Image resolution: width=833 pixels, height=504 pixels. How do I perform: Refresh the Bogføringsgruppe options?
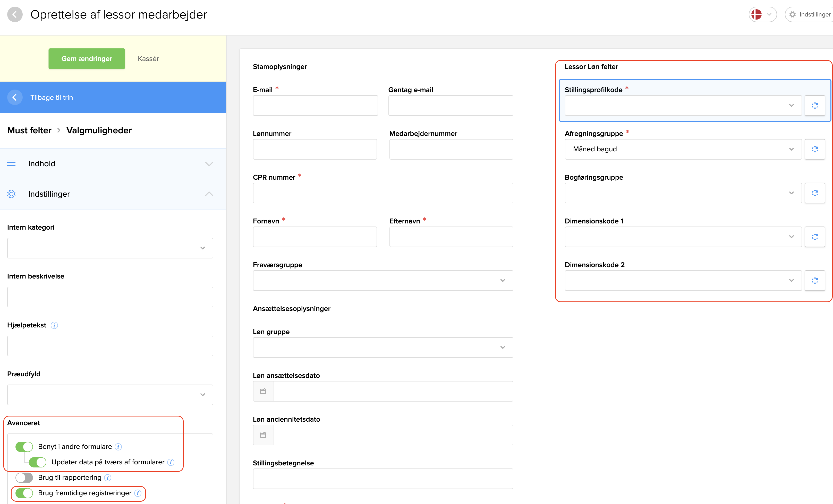click(x=815, y=193)
